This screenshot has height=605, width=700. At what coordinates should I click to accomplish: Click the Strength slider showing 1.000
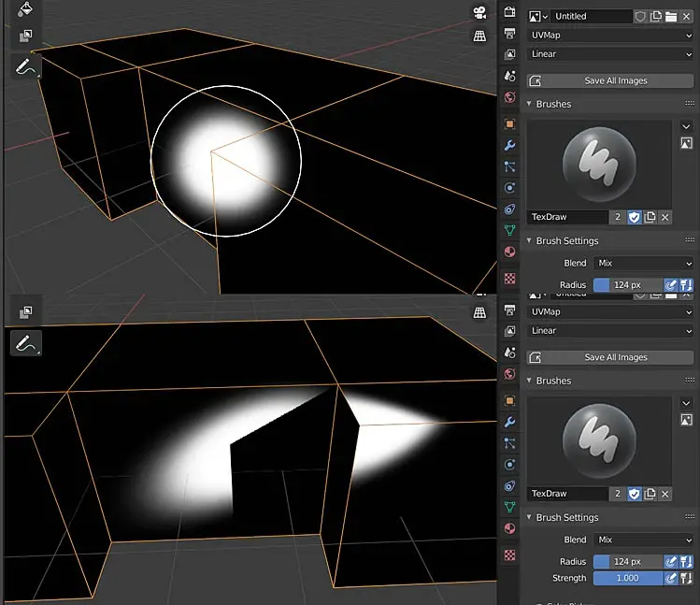[x=627, y=579]
